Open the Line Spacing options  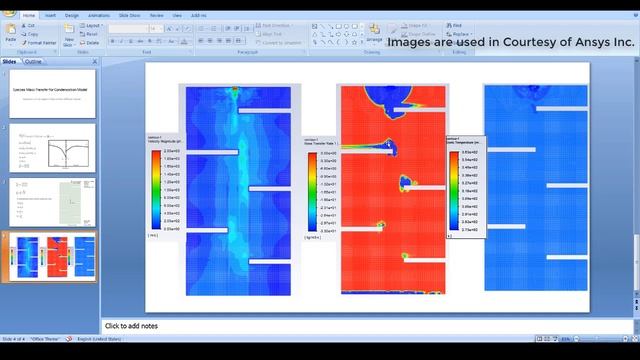(247, 29)
